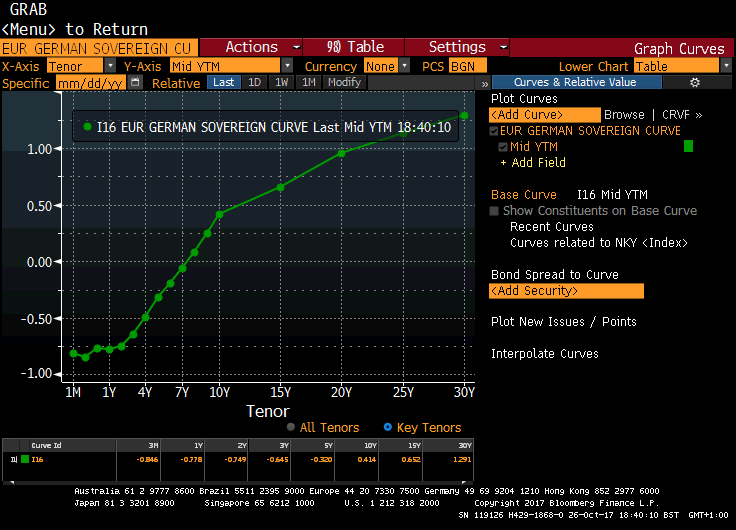Collapse side panel with double-chevron icon
The image size is (736, 530).
484,83
